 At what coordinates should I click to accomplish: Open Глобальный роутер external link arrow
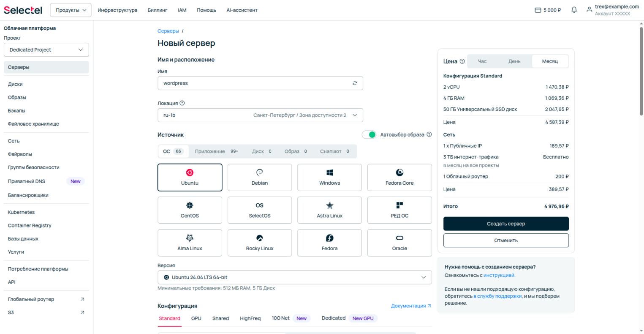tap(82, 299)
